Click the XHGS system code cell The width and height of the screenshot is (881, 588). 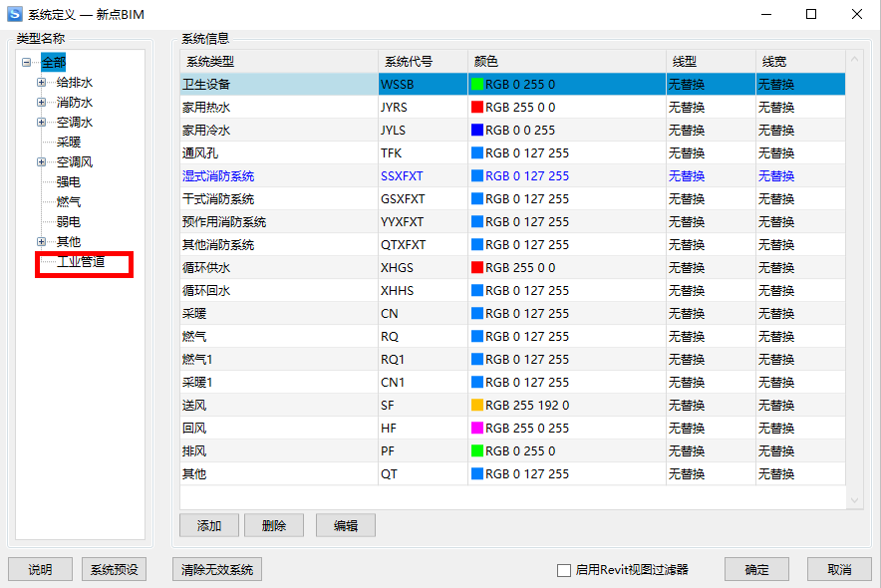pyautogui.click(x=424, y=267)
